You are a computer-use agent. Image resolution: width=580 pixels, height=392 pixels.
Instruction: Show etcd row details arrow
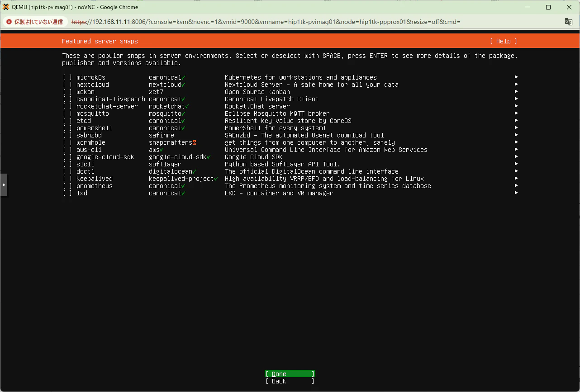tap(516, 121)
